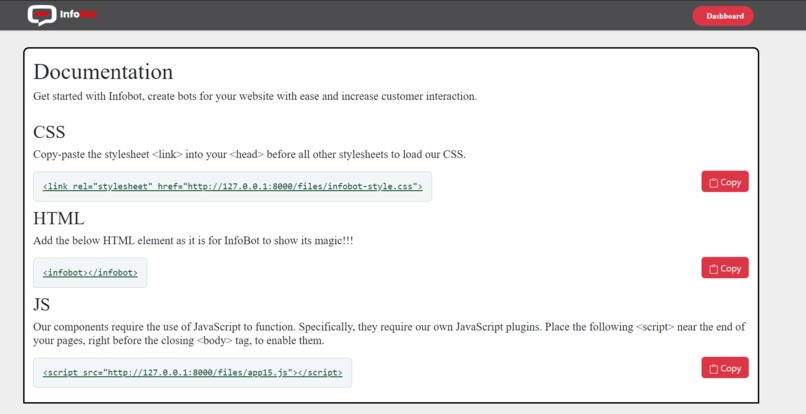Click the app15.js script code snippet
This screenshot has height=414, width=806.
[193, 372]
